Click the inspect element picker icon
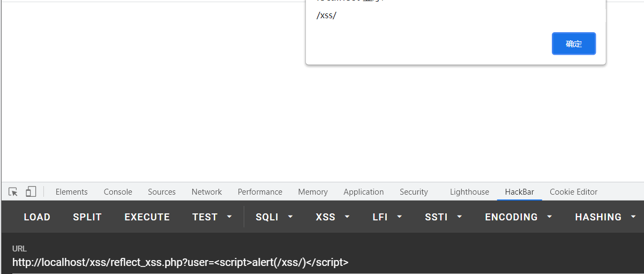 pos(13,191)
